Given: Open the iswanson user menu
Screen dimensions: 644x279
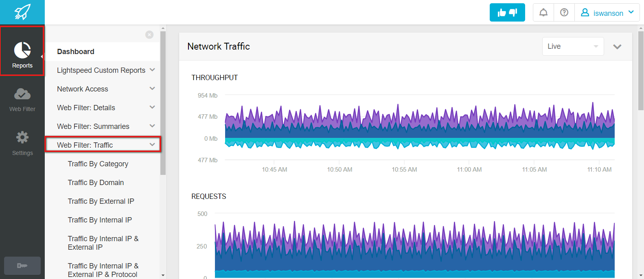Looking at the screenshot, I should coord(607,13).
